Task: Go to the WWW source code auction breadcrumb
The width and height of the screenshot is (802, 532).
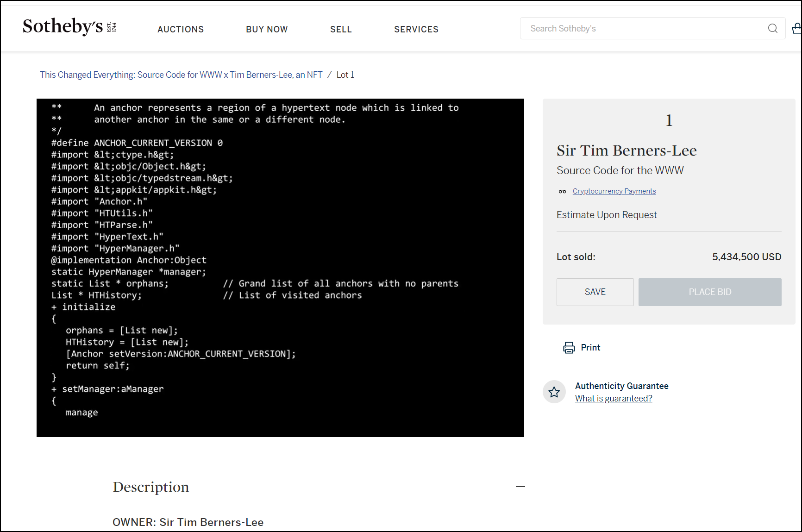Action: 181,75
